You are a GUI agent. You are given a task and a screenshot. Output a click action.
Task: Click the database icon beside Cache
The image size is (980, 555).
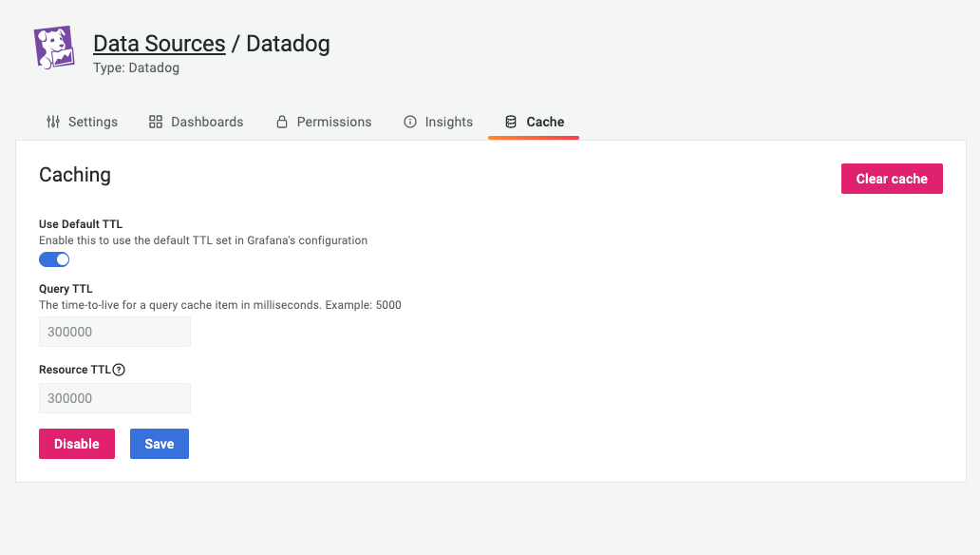(511, 122)
